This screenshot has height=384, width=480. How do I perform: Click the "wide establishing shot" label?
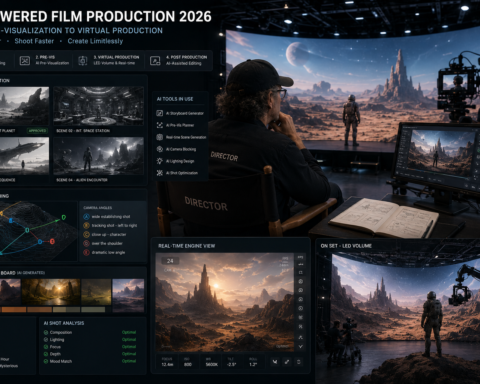click(x=111, y=217)
